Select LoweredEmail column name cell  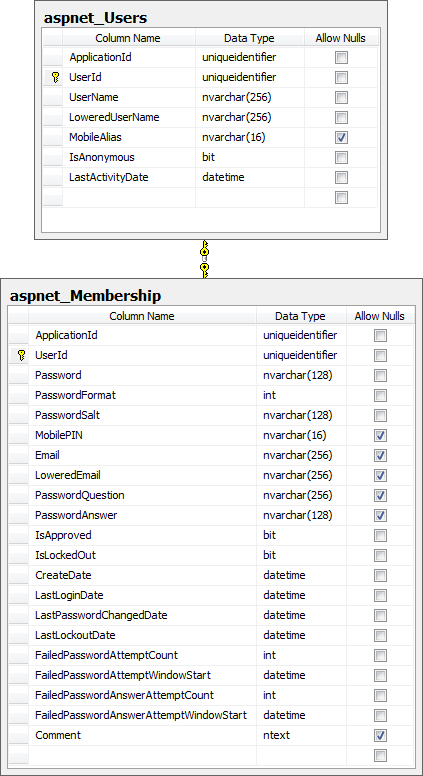click(x=142, y=475)
